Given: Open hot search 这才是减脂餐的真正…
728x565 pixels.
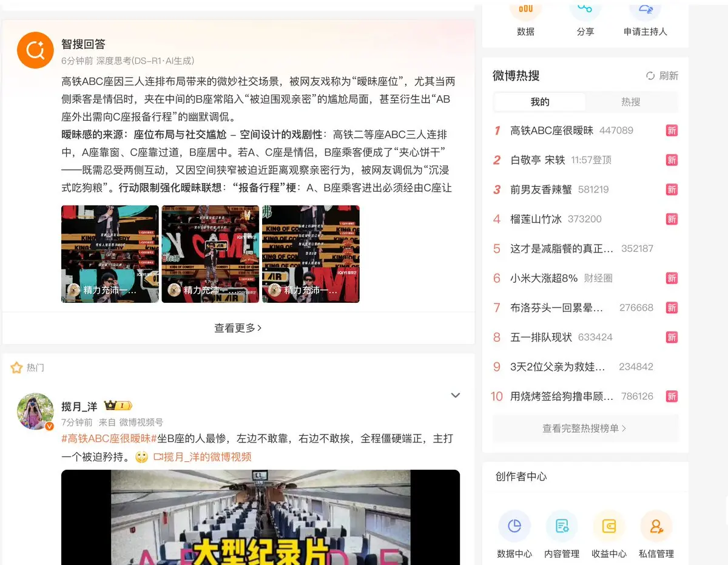Looking at the screenshot, I should [x=562, y=249].
